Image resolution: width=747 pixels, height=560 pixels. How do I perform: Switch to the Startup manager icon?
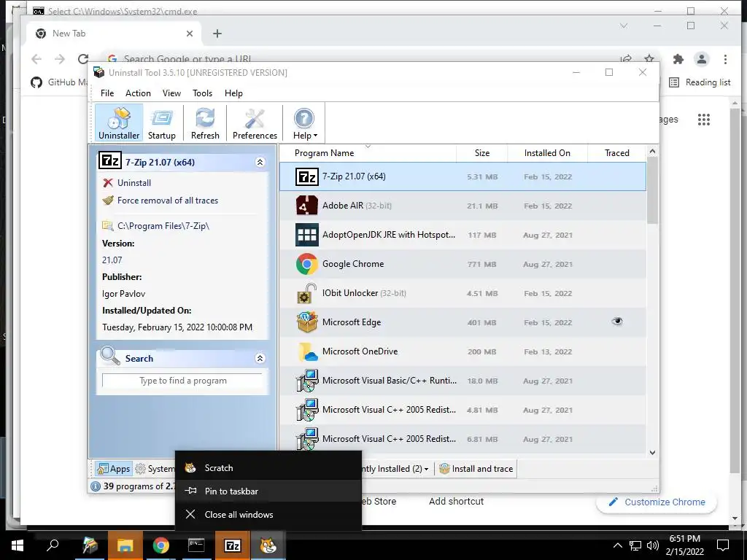(x=161, y=123)
